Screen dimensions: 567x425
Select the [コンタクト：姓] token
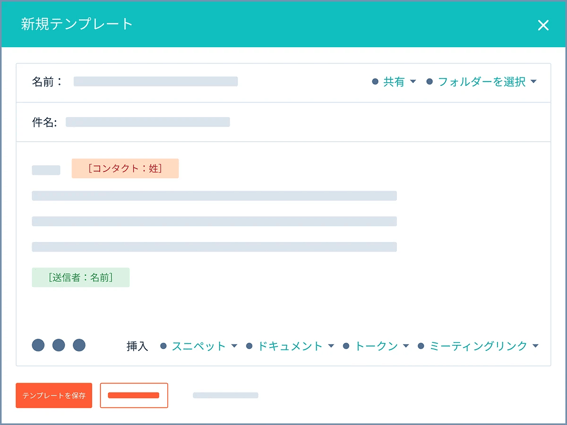pyautogui.click(x=125, y=168)
